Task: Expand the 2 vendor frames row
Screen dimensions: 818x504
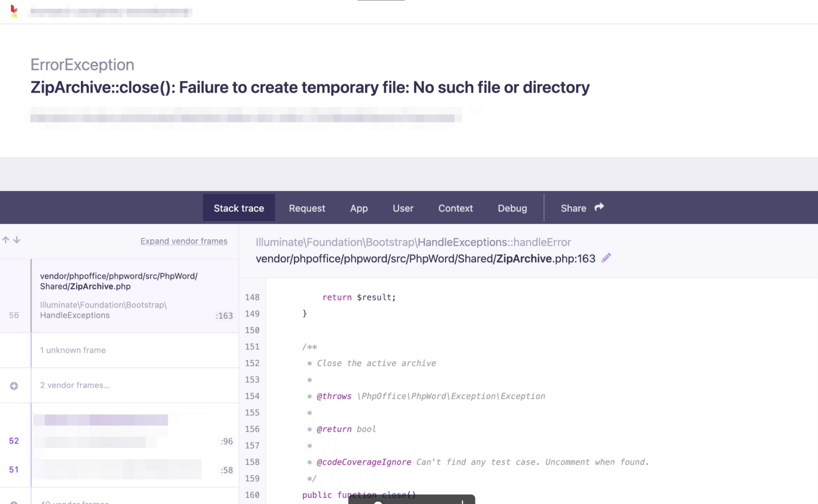Action: coord(75,385)
